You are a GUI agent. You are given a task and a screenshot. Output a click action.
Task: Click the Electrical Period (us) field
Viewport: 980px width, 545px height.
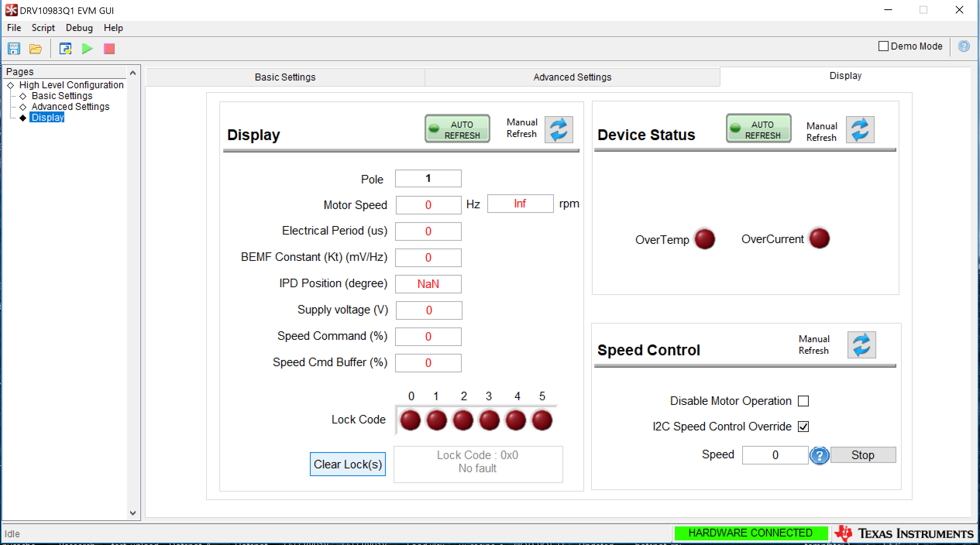coord(428,231)
